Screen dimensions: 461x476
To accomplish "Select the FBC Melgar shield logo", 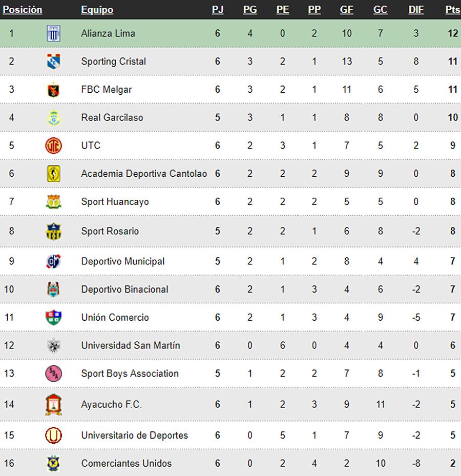I will [x=53, y=90].
